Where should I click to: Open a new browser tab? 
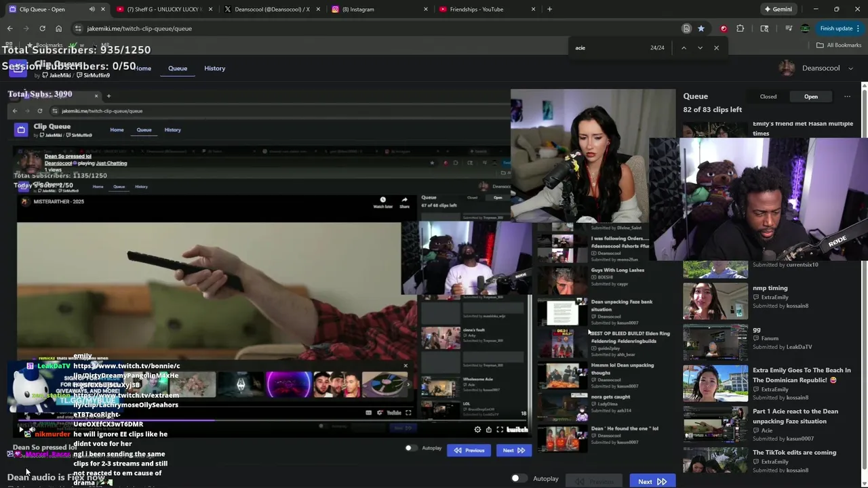point(549,9)
